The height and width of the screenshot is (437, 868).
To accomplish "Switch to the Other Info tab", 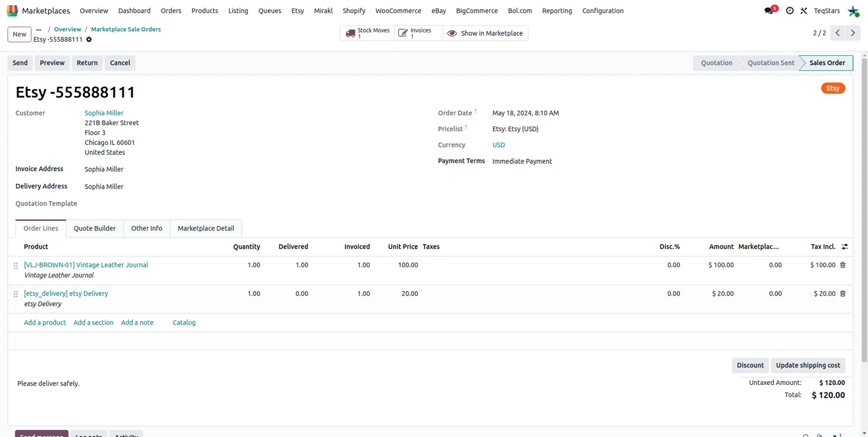I will (x=146, y=228).
